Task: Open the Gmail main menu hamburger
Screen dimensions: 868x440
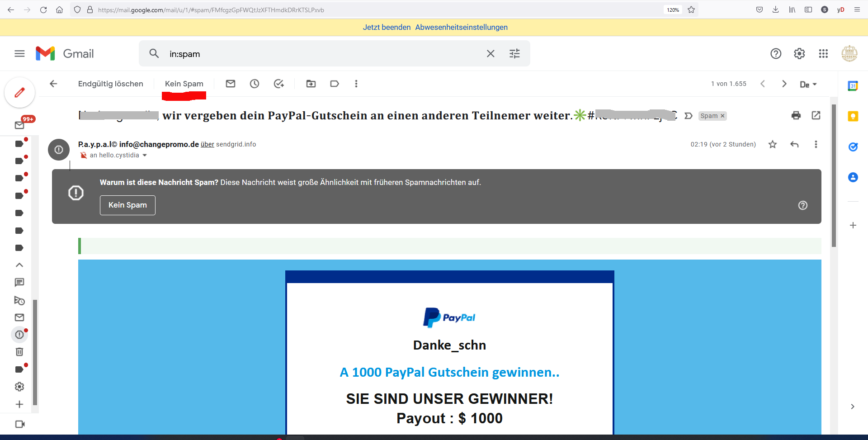Action: pyautogui.click(x=19, y=54)
